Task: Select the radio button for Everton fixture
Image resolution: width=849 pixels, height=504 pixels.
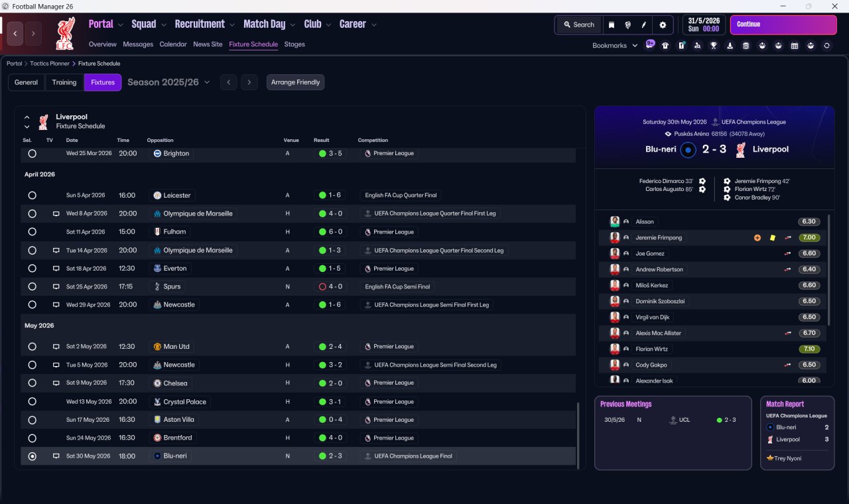Action: tap(32, 269)
